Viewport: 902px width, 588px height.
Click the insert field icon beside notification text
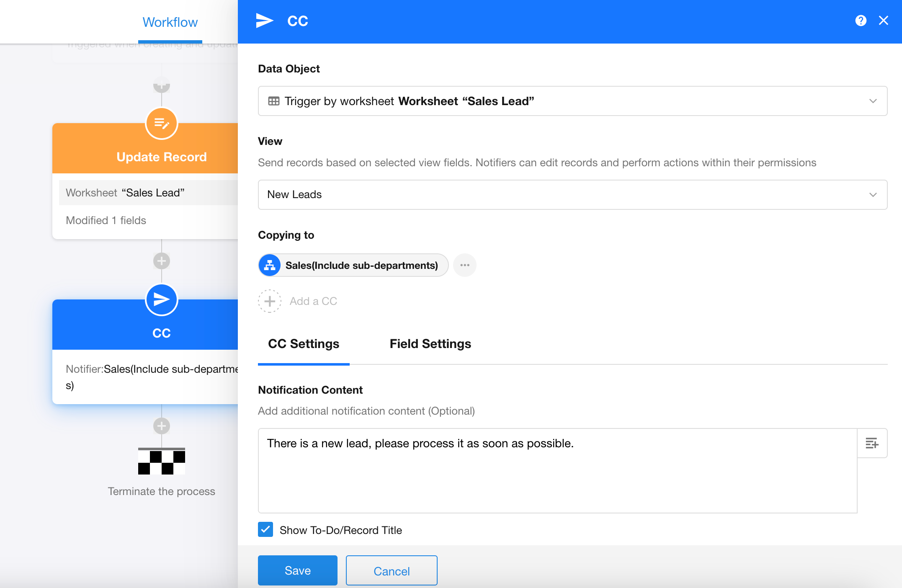(x=872, y=443)
